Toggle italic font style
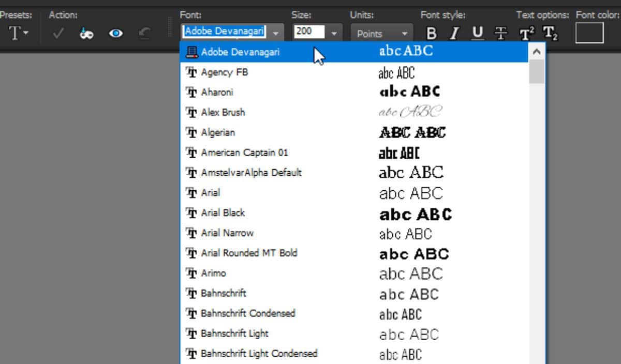621x364 pixels. tap(454, 33)
